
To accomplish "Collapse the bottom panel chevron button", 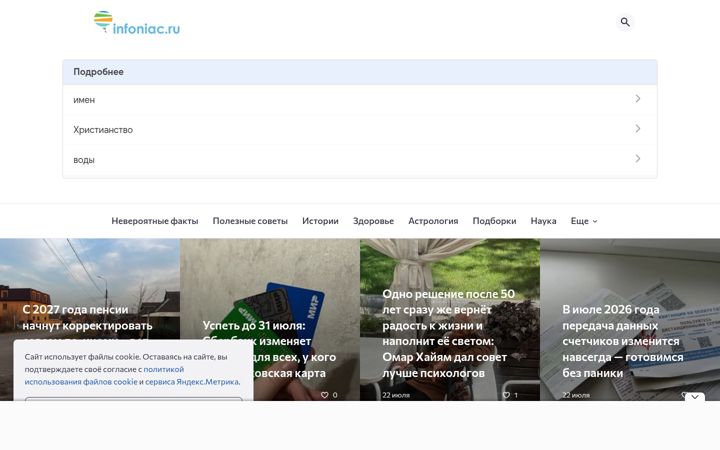I will [695, 397].
